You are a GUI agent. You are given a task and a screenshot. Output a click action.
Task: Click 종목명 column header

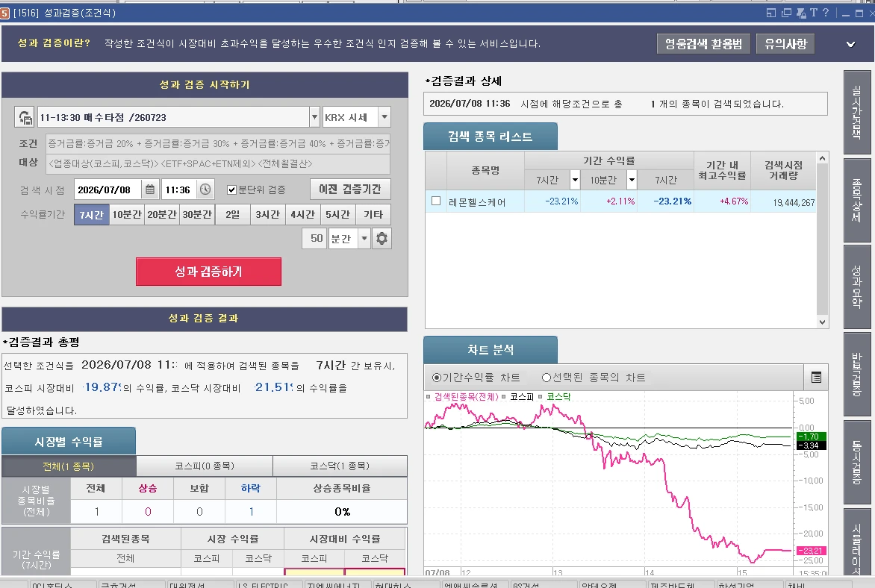(x=485, y=170)
